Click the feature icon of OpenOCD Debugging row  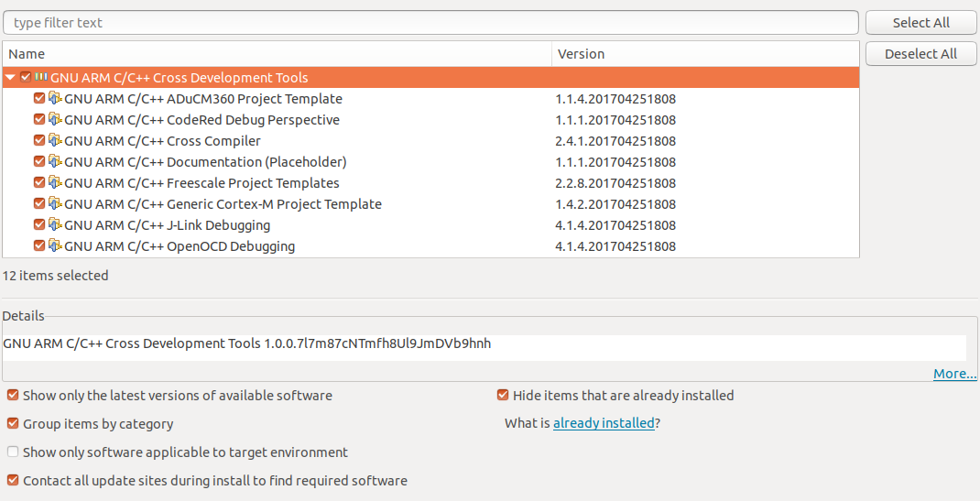tap(55, 245)
